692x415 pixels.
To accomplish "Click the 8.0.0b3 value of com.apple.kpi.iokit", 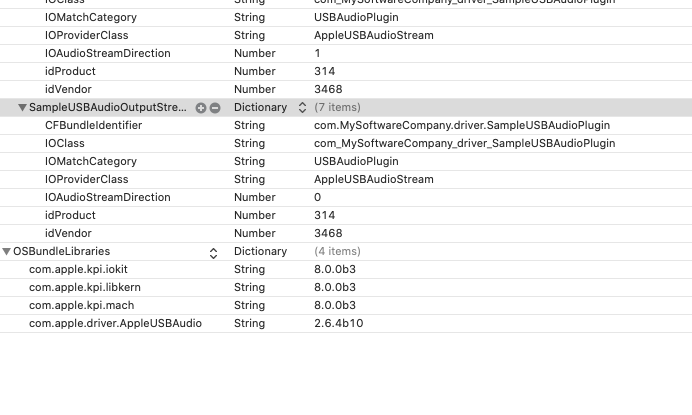I will pyautogui.click(x=335, y=269).
